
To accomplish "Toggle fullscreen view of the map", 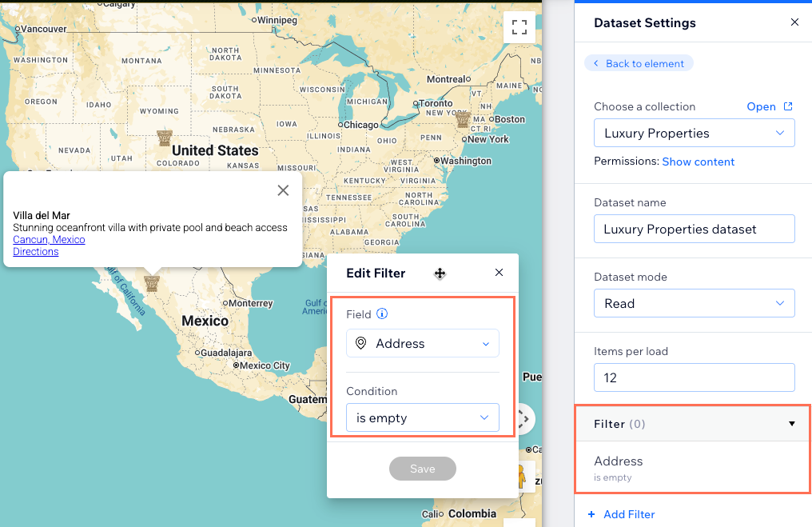I will tap(519, 27).
